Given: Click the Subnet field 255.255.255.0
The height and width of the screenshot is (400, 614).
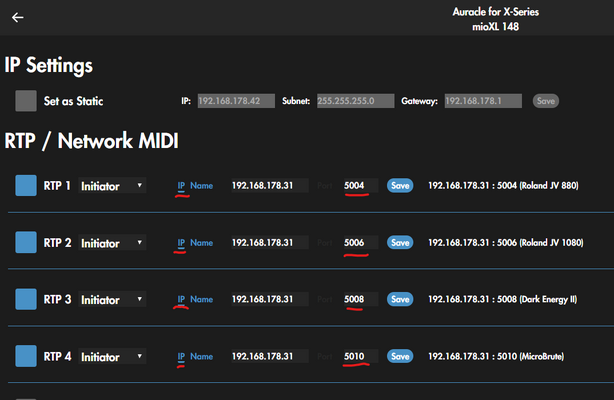Looking at the screenshot, I should [356, 101].
